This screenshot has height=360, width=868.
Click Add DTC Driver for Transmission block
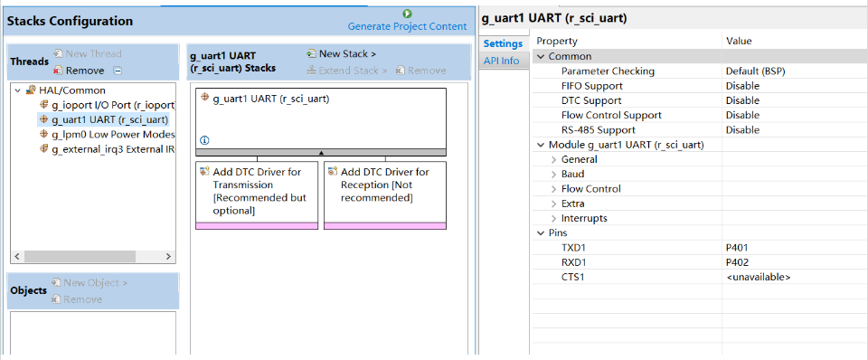[x=257, y=195]
